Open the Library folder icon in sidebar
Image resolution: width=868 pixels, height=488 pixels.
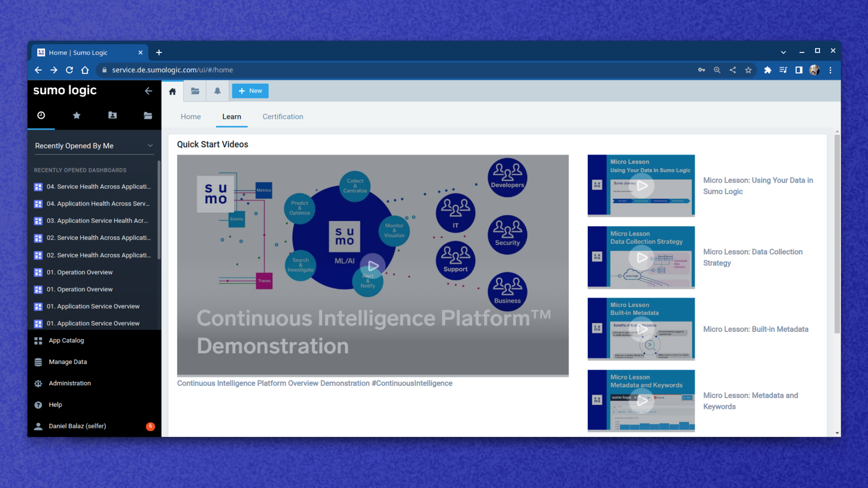pyautogui.click(x=148, y=115)
